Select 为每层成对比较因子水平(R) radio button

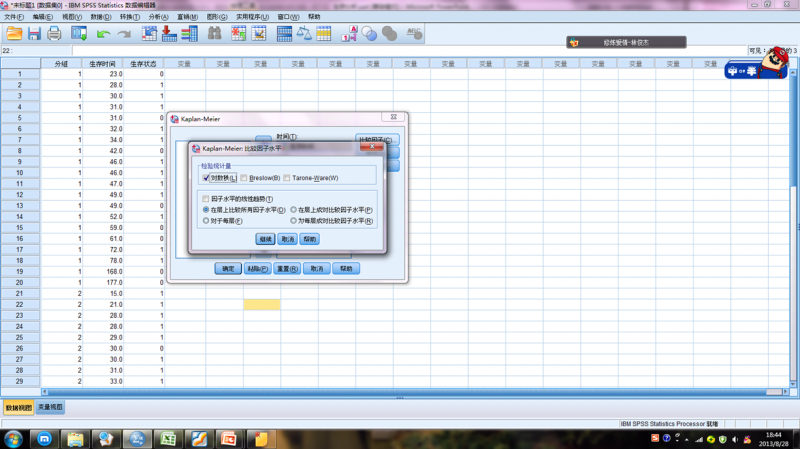[293, 221]
